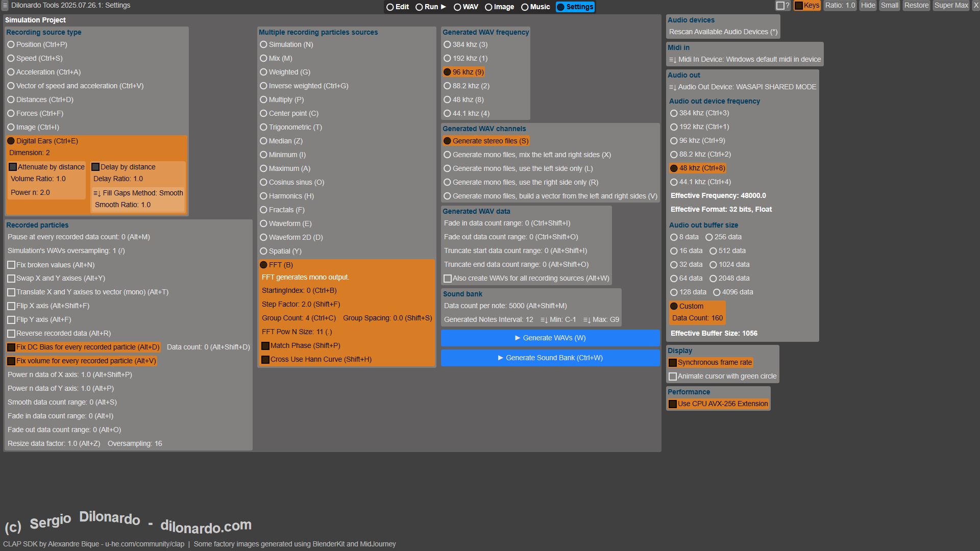The width and height of the screenshot is (980, 551).
Task: Switch to the Edit tab
Action: pos(397,7)
